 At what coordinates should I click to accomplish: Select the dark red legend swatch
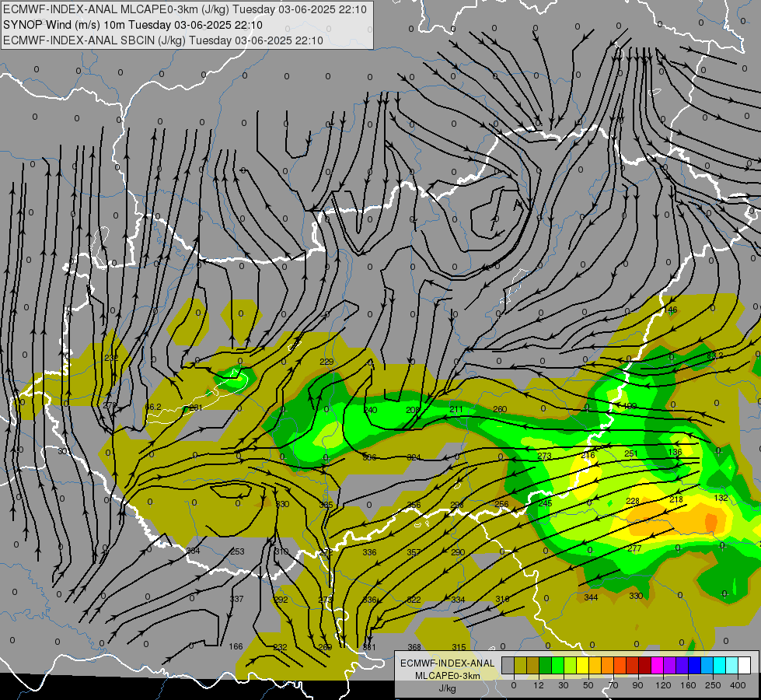(644, 665)
